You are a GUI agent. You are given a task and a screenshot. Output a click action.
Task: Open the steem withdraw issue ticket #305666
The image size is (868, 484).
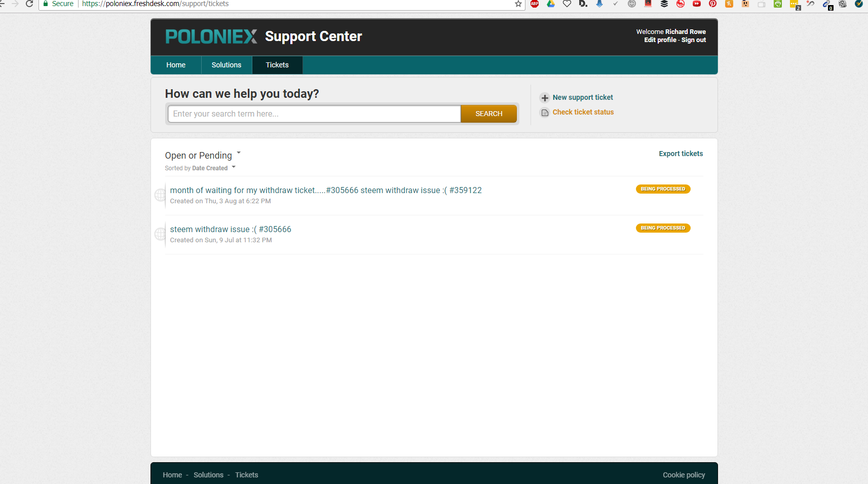(231, 229)
